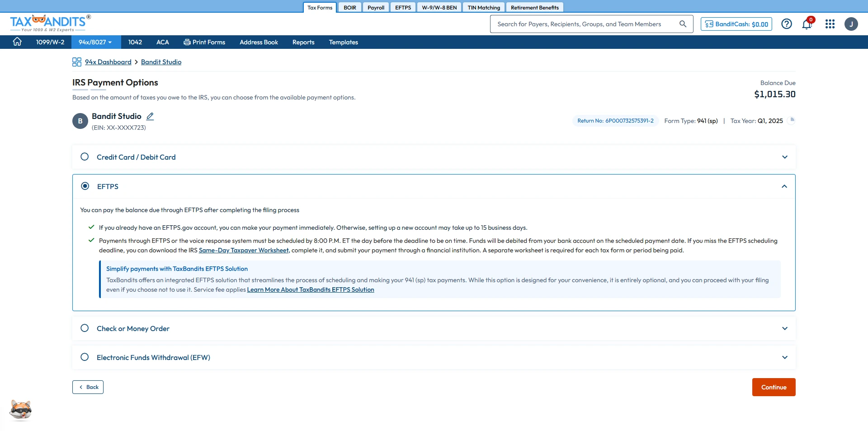Click the 94x Dashboard grid icon

[x=77, y=62]
